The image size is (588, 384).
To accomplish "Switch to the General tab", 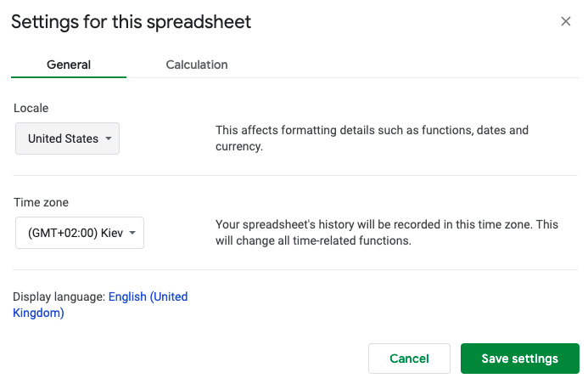I will [x=69, y=65].
